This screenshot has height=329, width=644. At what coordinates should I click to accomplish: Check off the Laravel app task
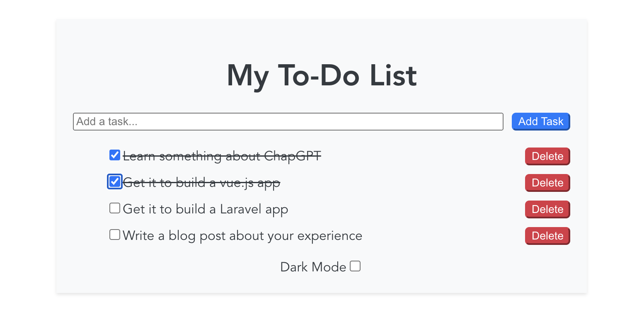(x=115, y=208)
